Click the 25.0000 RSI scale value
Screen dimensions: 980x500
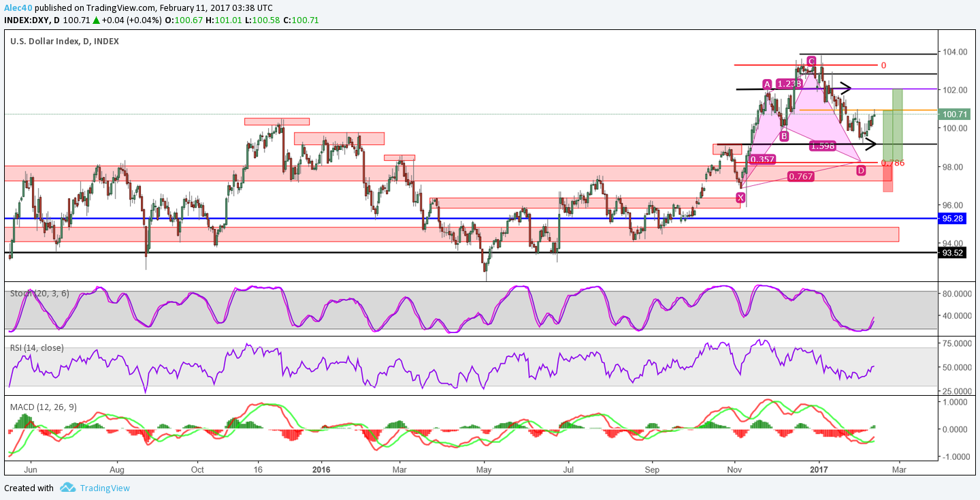[958, 392]
